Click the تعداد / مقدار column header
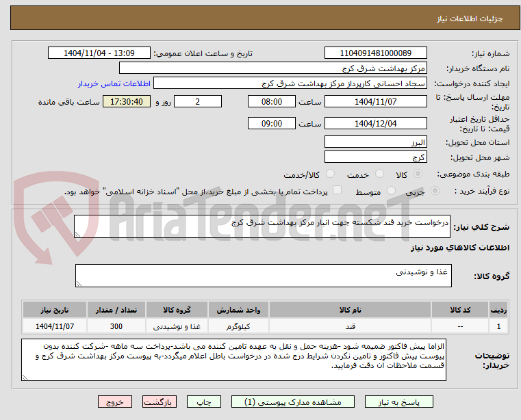 tap(116, 310)
